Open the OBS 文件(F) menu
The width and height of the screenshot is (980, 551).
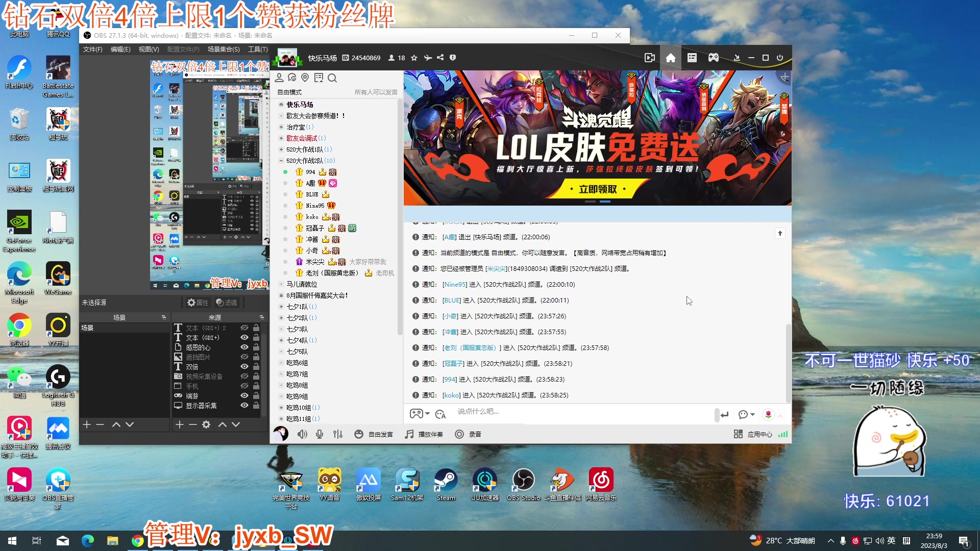coord(93,49)
